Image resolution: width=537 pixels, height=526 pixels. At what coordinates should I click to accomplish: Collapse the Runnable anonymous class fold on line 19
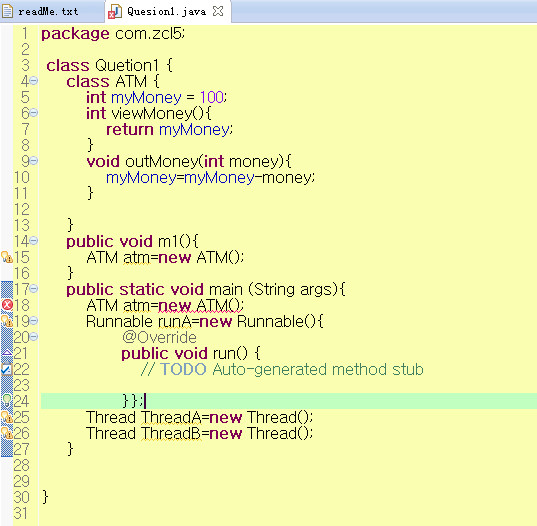(x=34, y=321)
